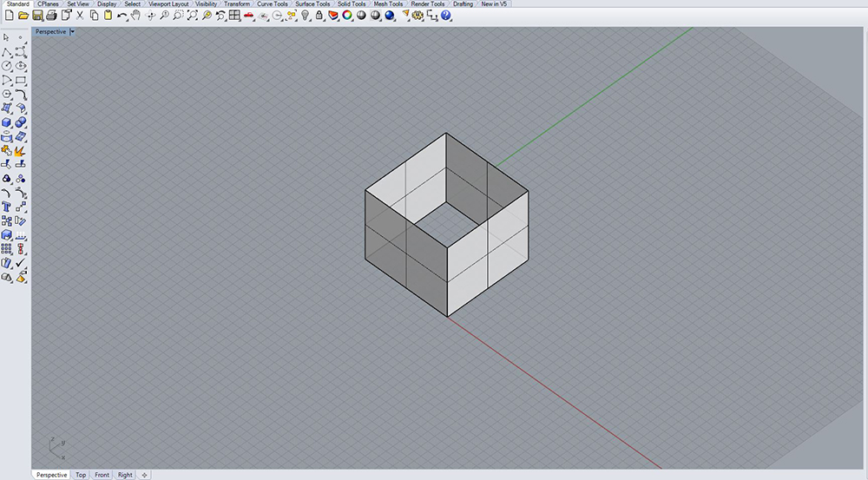Go to the Select toolbar tab

(x=132, y=3)
